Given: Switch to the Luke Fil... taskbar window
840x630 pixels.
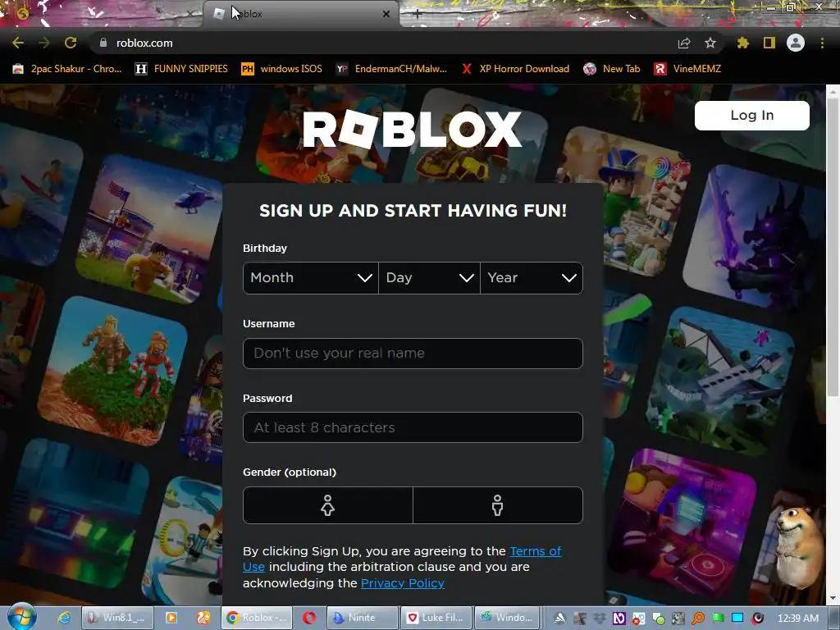Looking at the screenshot, I should coord(436,618).
